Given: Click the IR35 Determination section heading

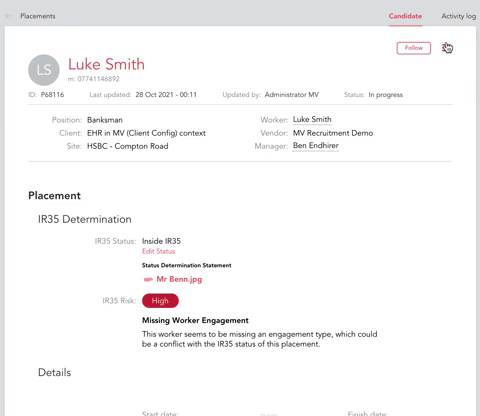Looking at the screenshot, I should pos(85,219).
